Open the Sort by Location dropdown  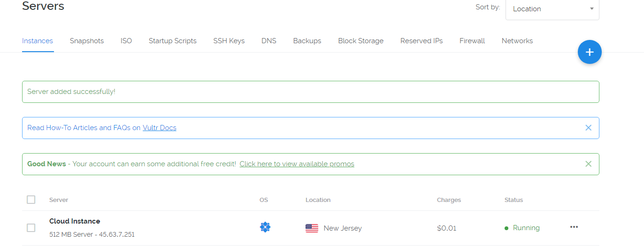pyautogui.click(x=552, y=9)
